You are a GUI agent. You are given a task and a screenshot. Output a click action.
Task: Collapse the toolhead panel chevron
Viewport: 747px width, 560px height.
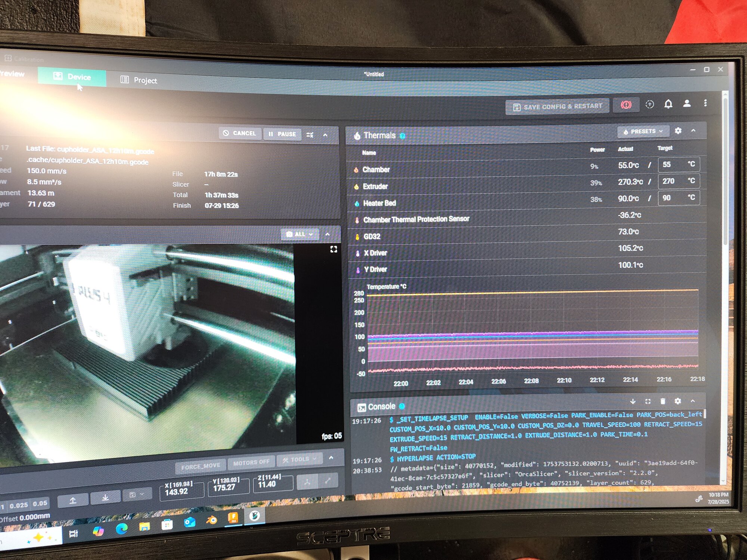click(331, 458)
